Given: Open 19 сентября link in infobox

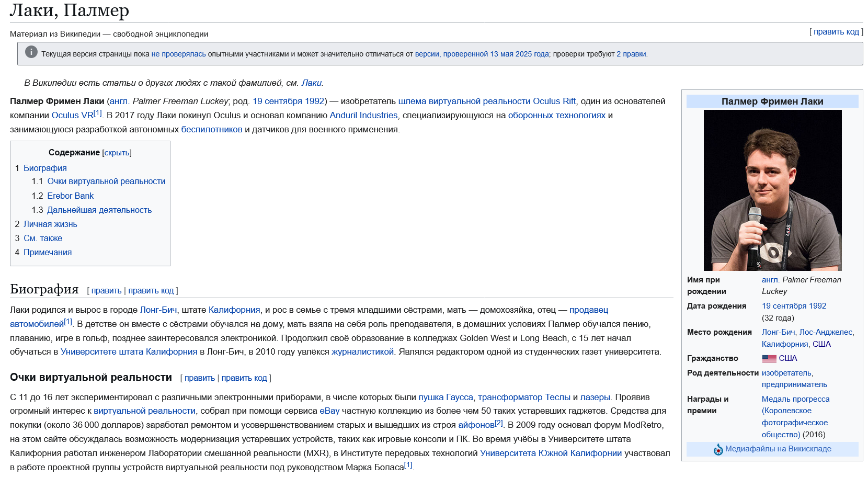Looking at the screenshot, I should pyautogui.click(x=784, y=306).
